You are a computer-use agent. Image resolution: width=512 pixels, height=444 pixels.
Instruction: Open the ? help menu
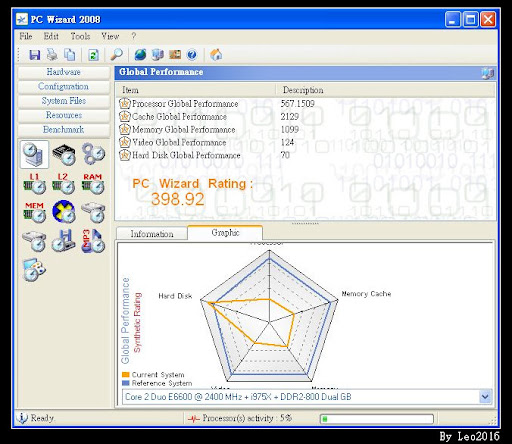[x=133, y=36]
